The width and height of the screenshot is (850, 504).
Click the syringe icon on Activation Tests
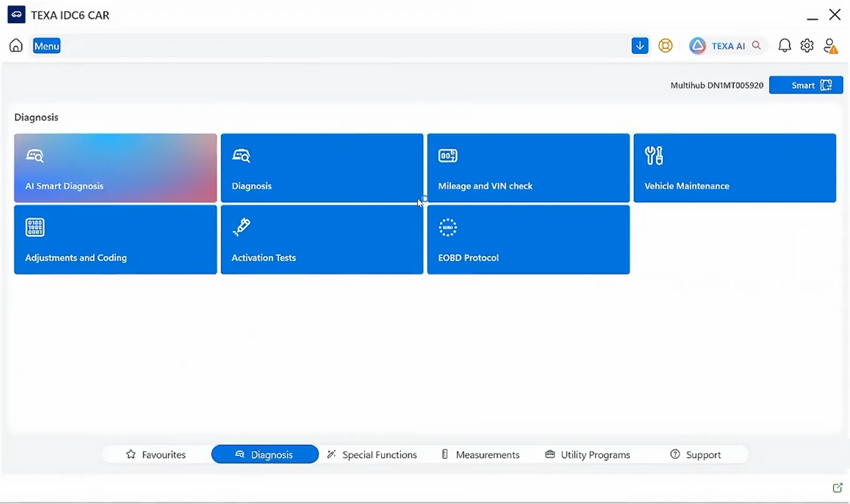[x=241, y=227]
